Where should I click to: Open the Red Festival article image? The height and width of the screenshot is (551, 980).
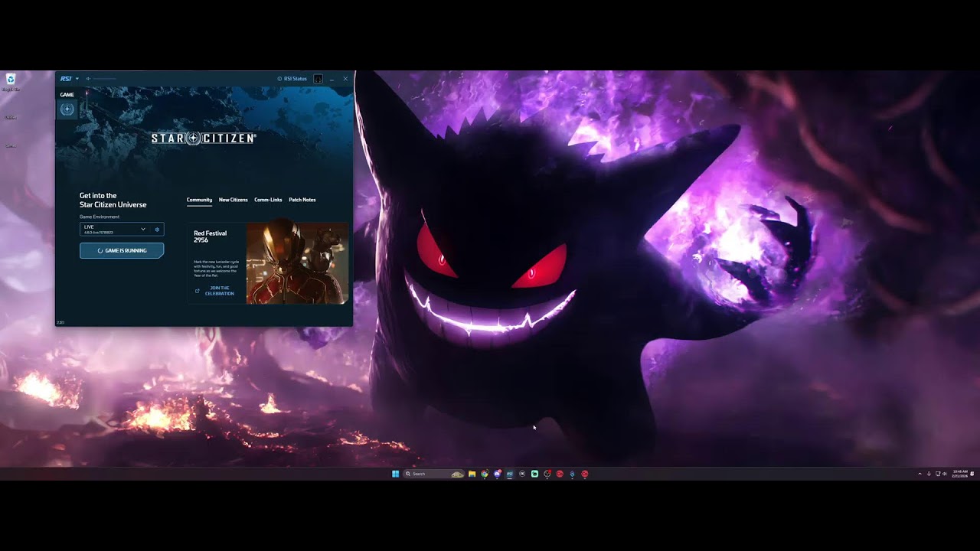click(297, 263)
